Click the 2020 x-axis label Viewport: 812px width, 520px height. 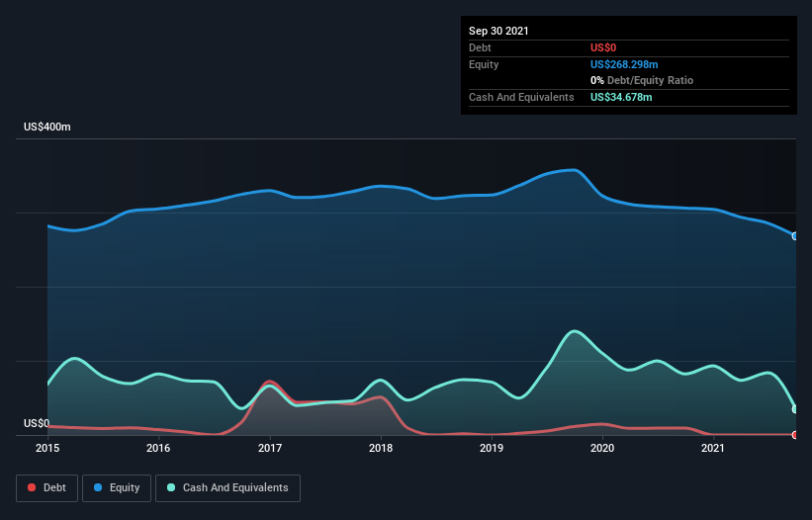pos(602,448)
